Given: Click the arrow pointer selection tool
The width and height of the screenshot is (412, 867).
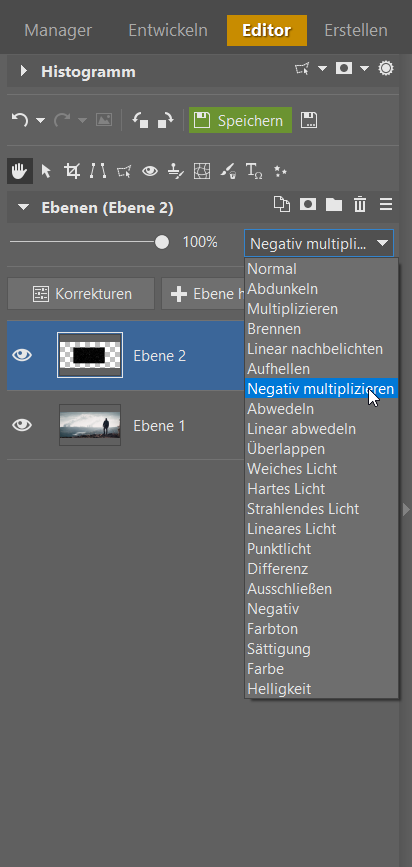Looking at the screenshot, I should coord(46,171).
